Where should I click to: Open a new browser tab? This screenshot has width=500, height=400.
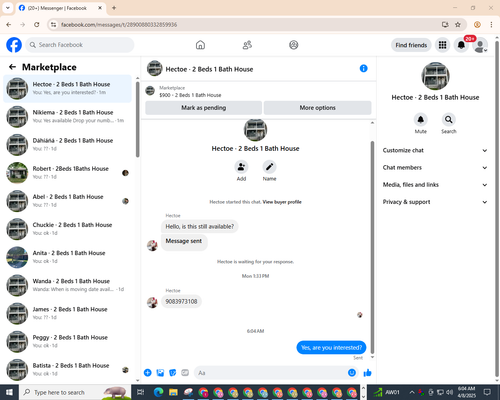pos(114,8)
